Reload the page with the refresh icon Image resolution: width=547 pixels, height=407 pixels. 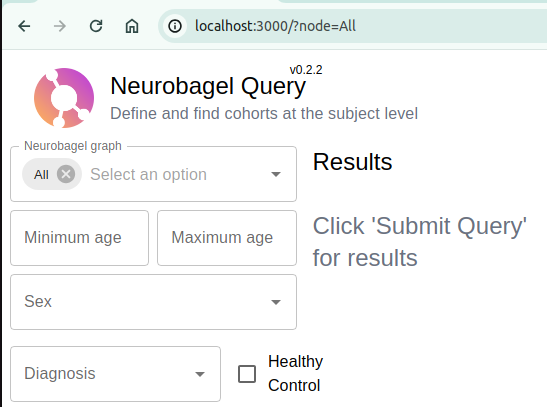click(96, 26)
